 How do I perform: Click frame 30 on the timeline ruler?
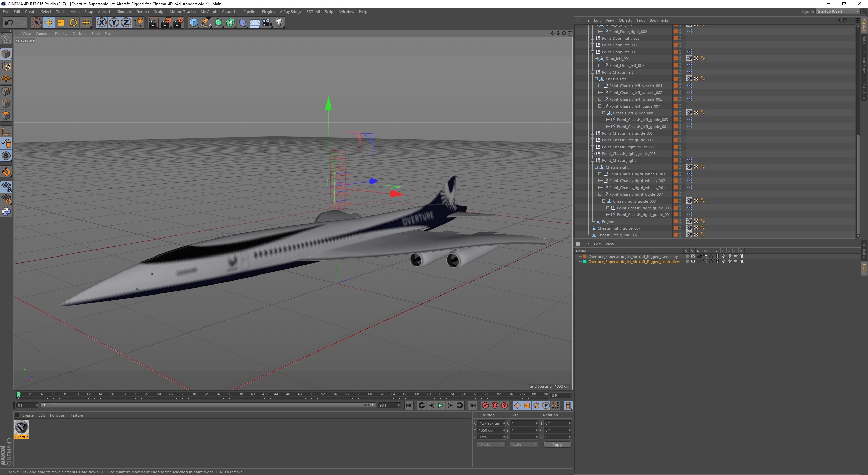[194, 394]
